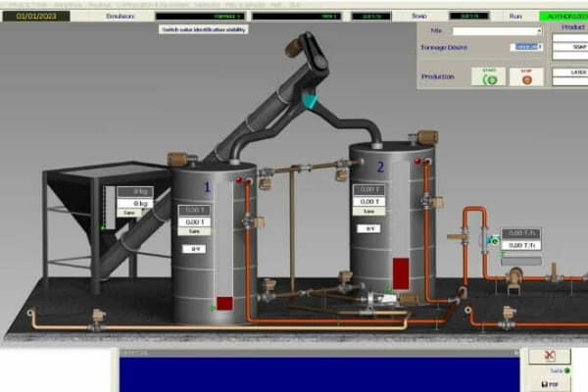The height and width of the screenshot is (392, 588).
Task: Click the orange Stop production button
Action: point(526,75)
